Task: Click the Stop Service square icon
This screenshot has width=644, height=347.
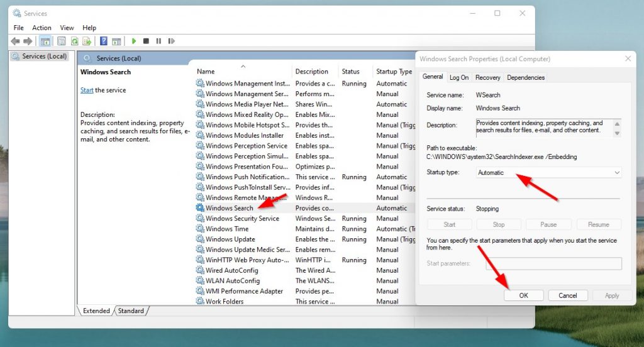Action: click(146, 41)
